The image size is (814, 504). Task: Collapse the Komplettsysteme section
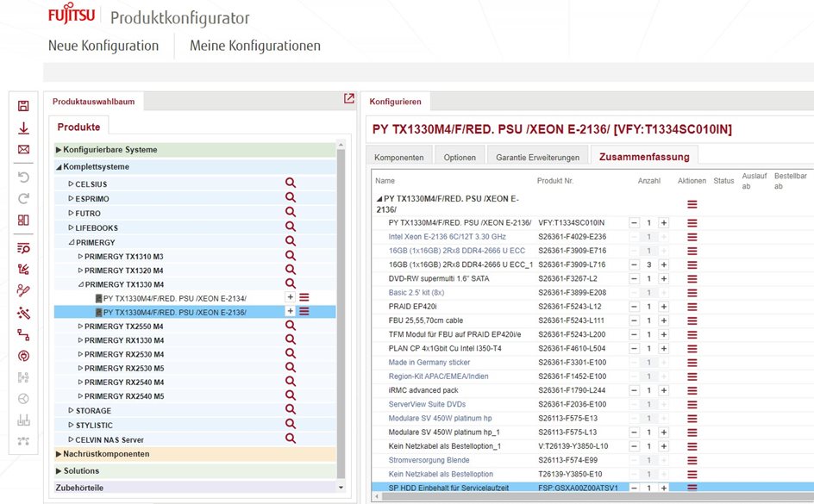(59, 167)
